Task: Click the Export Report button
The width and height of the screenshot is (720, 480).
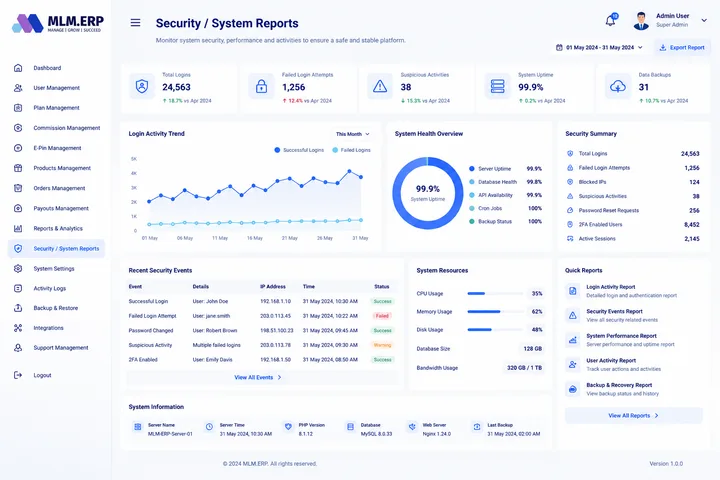Action: click(x=682, y=47)
